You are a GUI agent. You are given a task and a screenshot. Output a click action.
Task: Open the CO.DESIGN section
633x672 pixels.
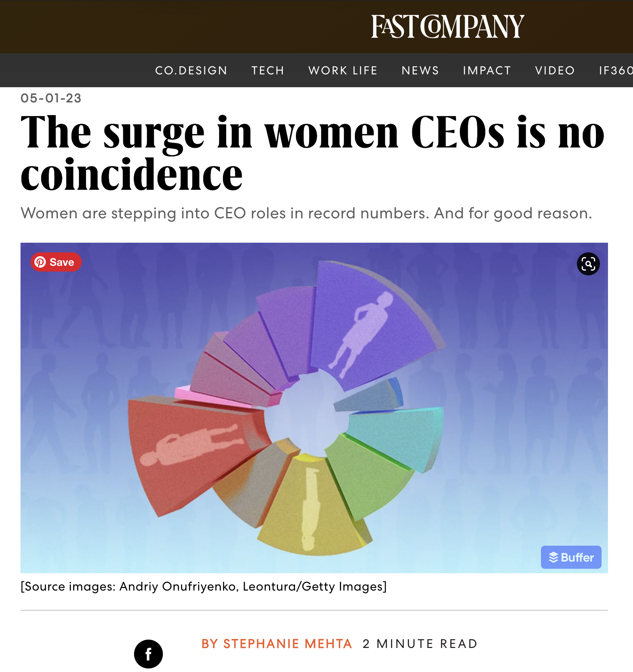pyautogui.click(x=191, y=70)
